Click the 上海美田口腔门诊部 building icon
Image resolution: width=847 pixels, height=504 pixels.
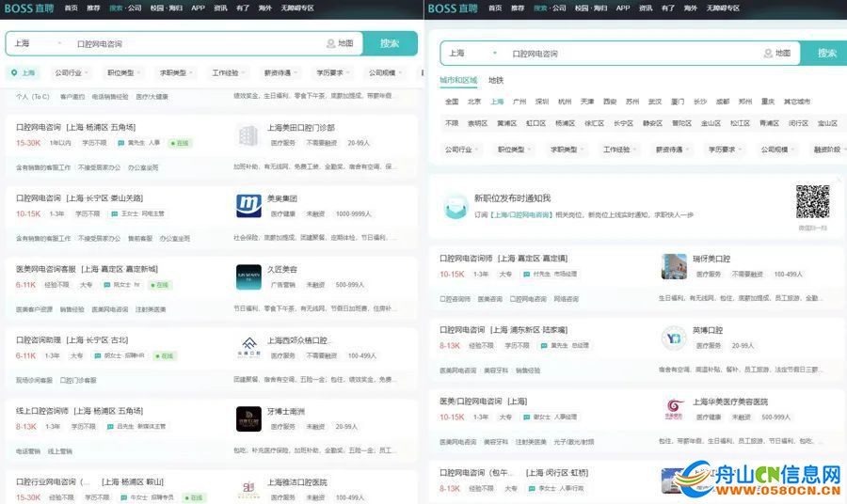(x=248, y=134)
